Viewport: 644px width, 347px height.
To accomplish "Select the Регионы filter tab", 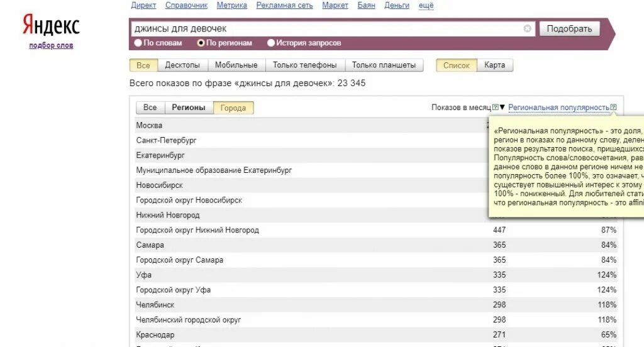I will (189, 107).
